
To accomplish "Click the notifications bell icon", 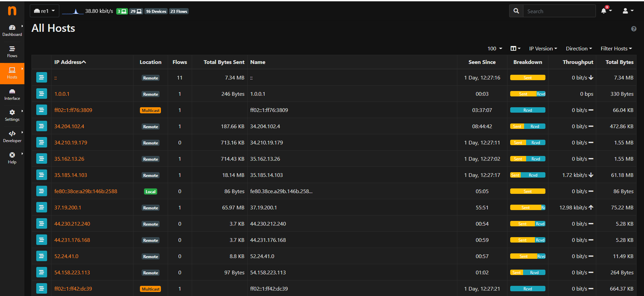I will point(604,11).
